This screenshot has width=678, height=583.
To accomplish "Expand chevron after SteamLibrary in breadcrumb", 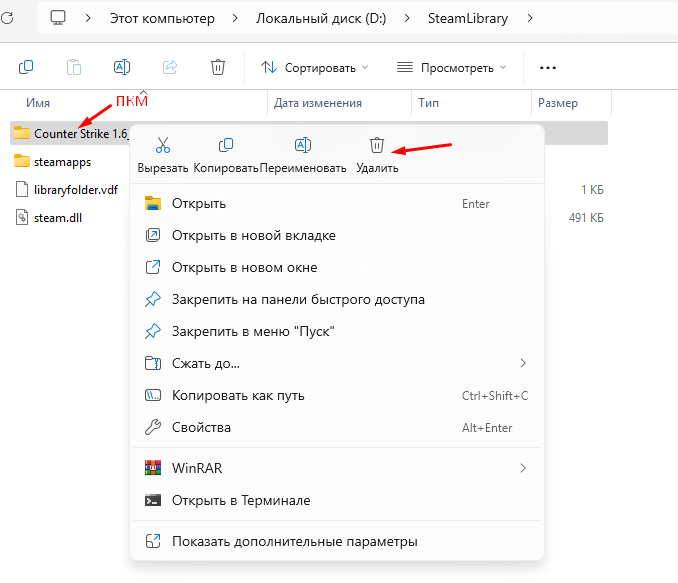I will coord(530,18).
